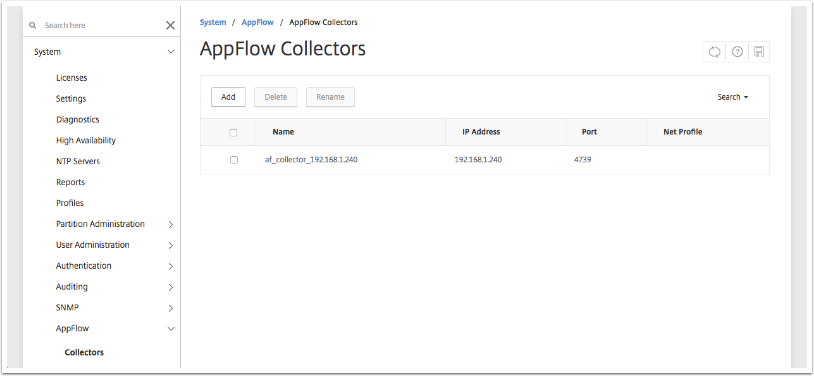Screen dimensions: 814x376
Task: Select High Availability in the sidebar
Action: point(86,140)
